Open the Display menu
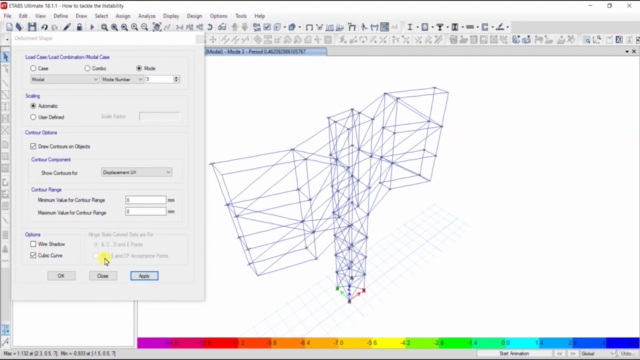The width and height of the screenshot is (640, 360). point(171,16)
